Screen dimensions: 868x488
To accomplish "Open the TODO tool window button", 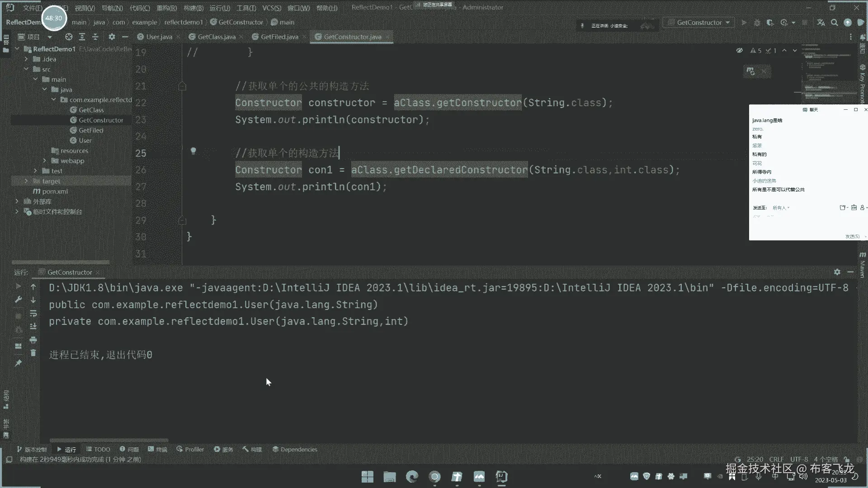I will tap(98, 449).
